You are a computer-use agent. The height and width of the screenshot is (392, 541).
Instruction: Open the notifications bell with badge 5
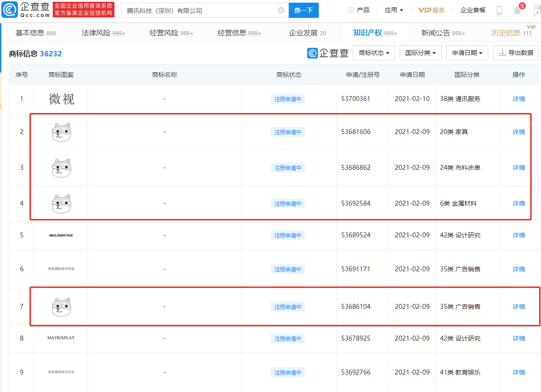[517, 10]
